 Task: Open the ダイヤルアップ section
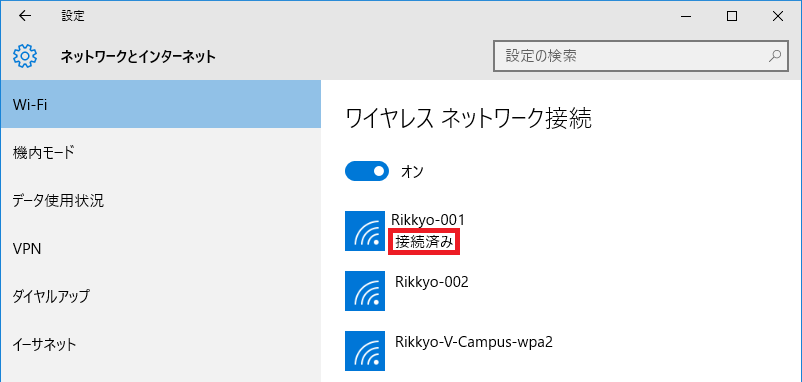pyautogui.click(x=161, y=296)
